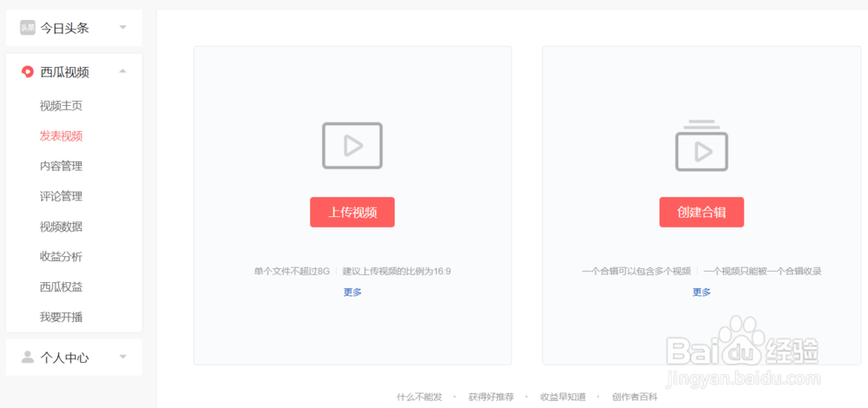The height and width of the screenshot is (408, 868).
Task: Click text 建议上传视频的比例为16:9
Action: point(397,271)
